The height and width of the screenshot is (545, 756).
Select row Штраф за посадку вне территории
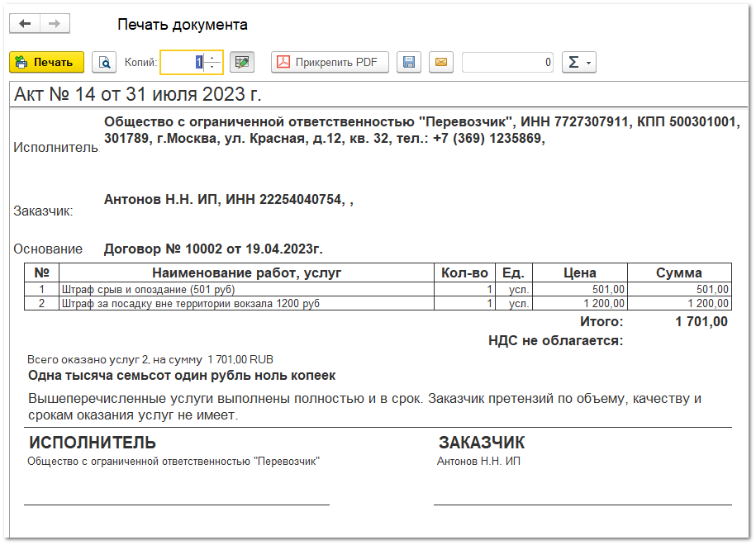pyautogui.click(x=190, y=304)
